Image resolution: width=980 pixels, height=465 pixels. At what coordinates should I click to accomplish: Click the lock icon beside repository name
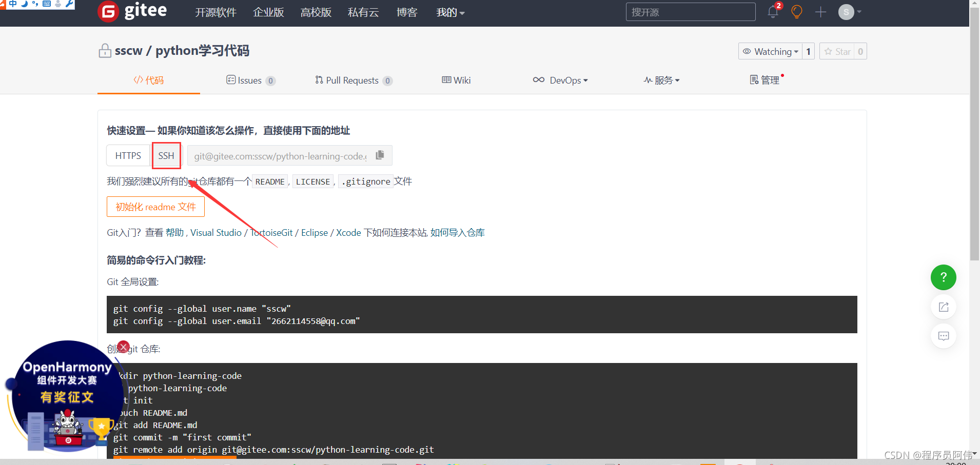pos(105,50)
